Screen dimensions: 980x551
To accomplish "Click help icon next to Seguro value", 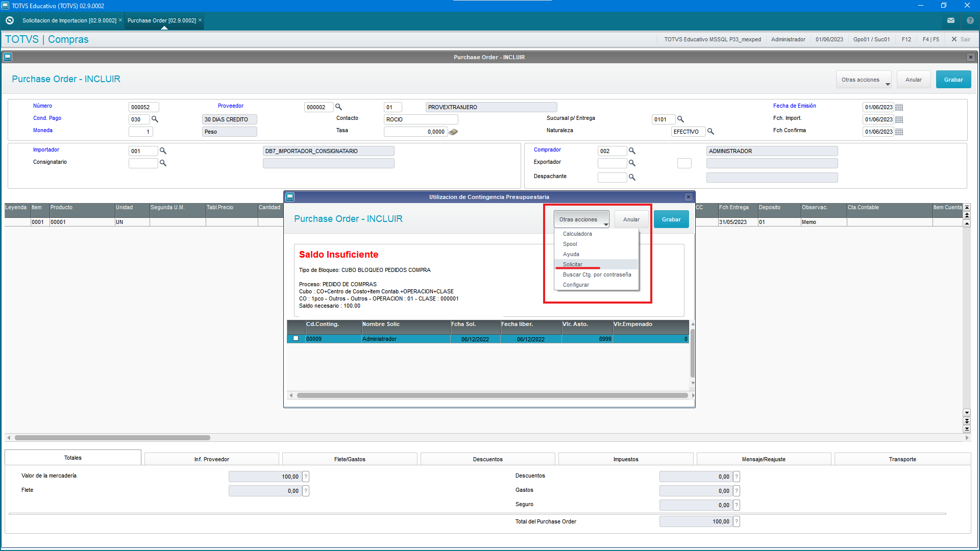I will click(737, 505).
